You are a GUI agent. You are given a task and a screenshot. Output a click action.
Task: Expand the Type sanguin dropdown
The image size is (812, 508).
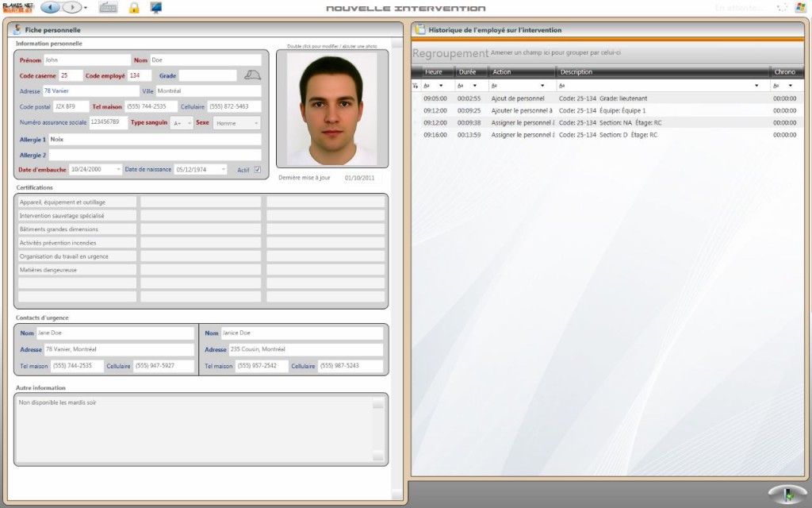pos(190,123)
